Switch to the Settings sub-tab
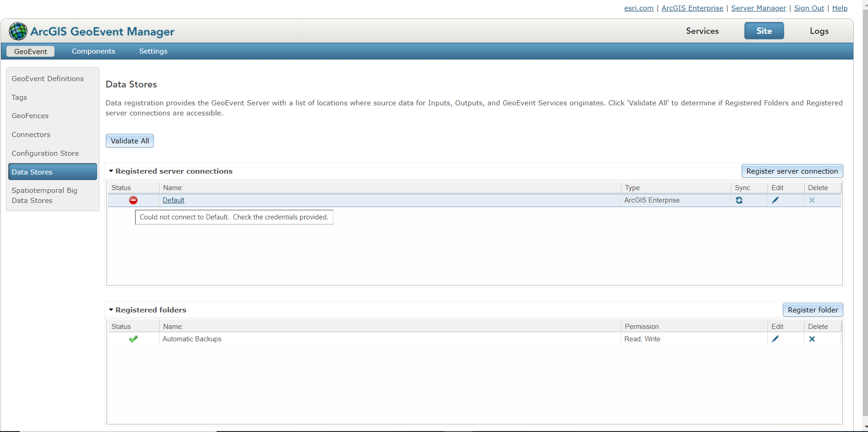This screenshot has height=432, width=868. (x=153, y=51)
